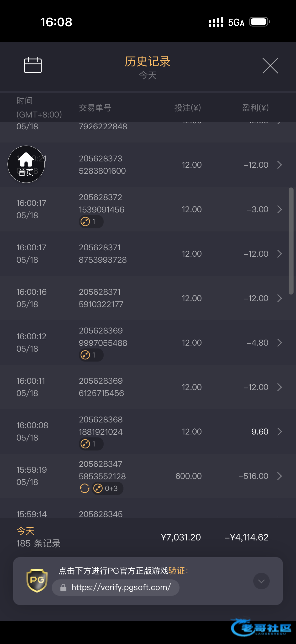Open transaction 2056283718753993728 record row
This screenshot has width=296, height=644.
point(148,254)
